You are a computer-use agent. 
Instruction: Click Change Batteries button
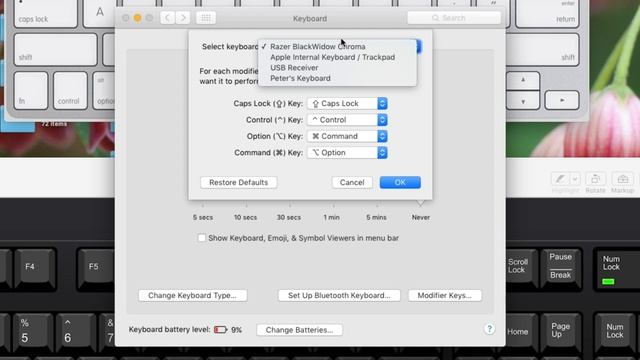tap(299, 330)
